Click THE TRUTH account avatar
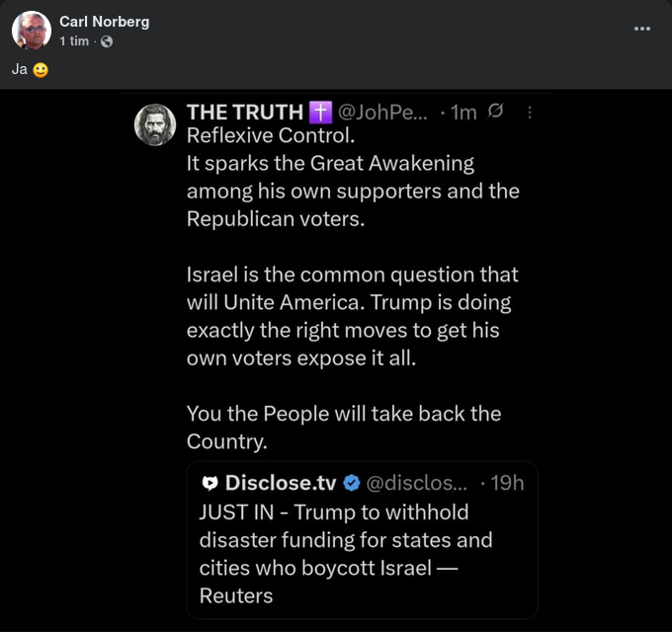The height and width of the screenshot is (632, 672). 155,124
